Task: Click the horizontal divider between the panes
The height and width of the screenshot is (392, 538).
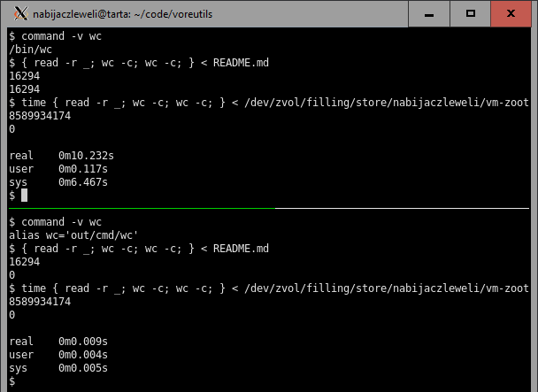Action: 269,208
